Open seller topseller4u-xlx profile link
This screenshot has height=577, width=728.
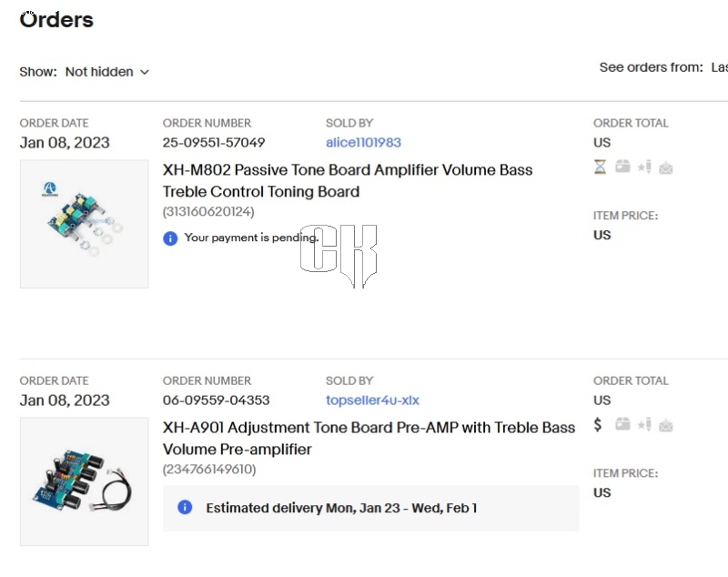(372, 400)
